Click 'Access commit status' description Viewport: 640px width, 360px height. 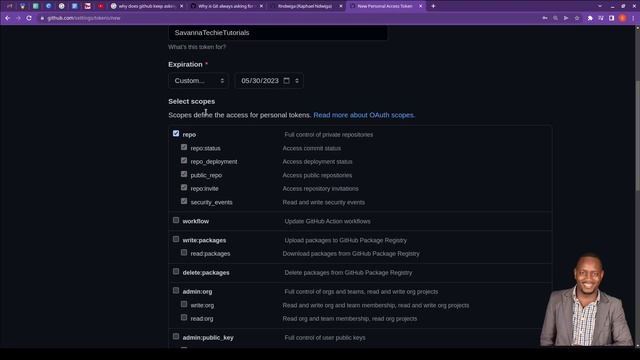(x=311, y=148)
